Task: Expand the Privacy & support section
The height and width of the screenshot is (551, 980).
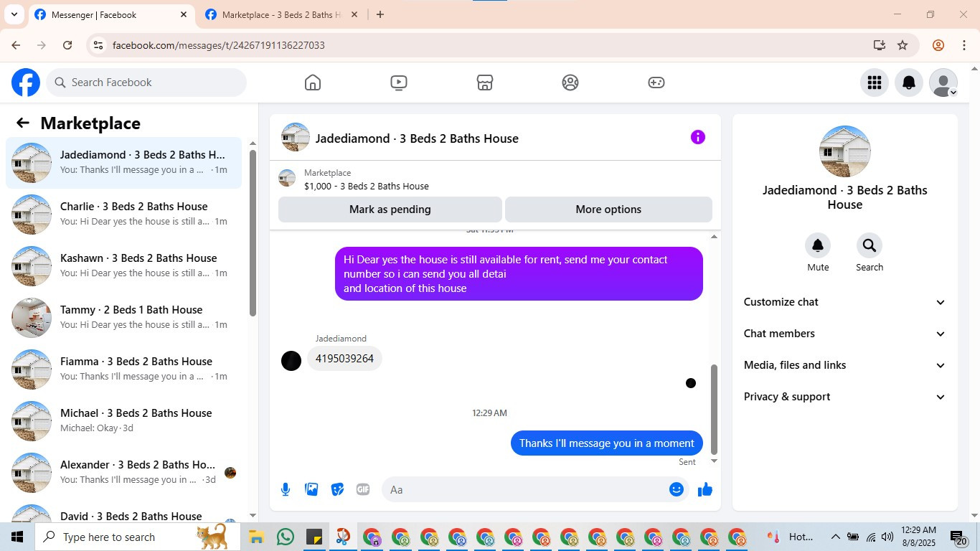Action: click(845, 397)
